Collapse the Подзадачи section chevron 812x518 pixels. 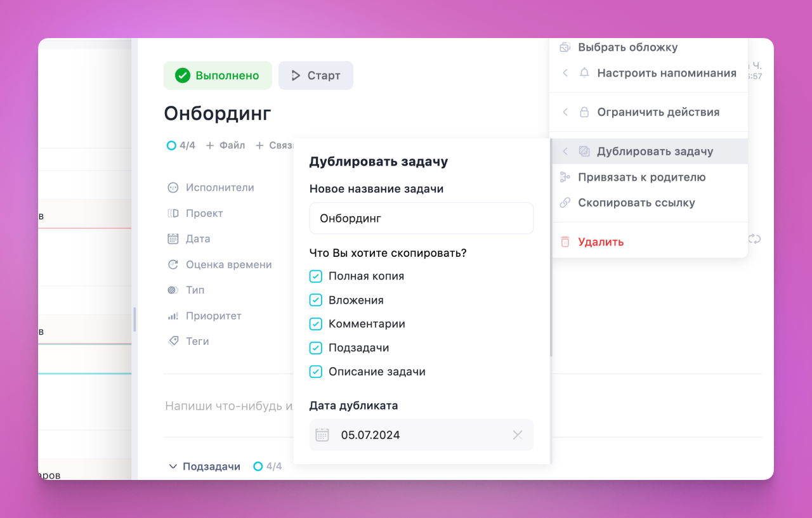click(x=173, y=467)
